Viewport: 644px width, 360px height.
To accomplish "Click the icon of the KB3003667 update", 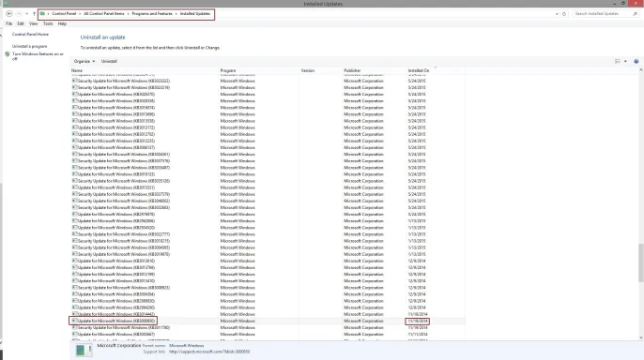I will pyautogui.click(x=74, y=334).
